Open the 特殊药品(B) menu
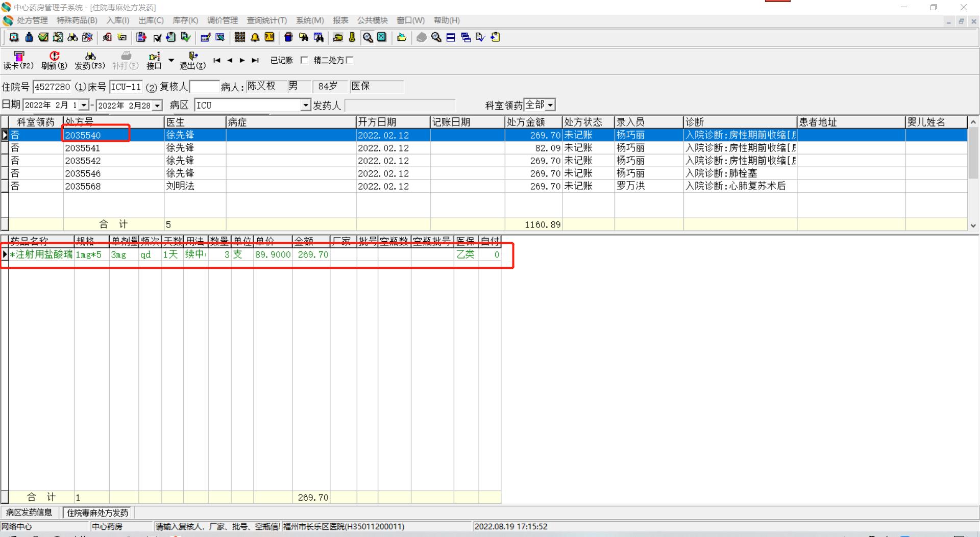The image size is (980, 537). pos(77,20)
